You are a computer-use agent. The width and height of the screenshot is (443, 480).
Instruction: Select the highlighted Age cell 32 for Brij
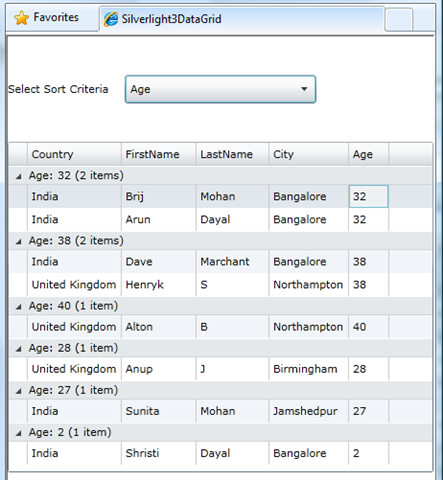click(369, 196)
